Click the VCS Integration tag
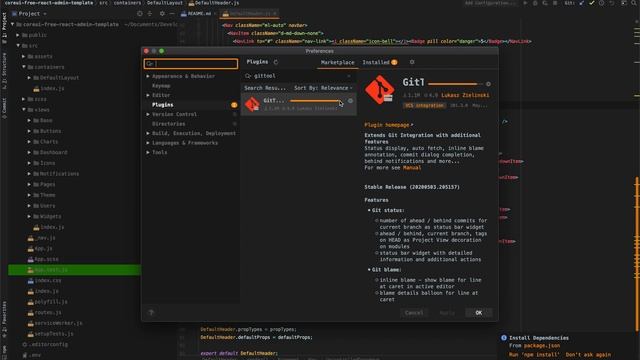 tap(424, 105)
